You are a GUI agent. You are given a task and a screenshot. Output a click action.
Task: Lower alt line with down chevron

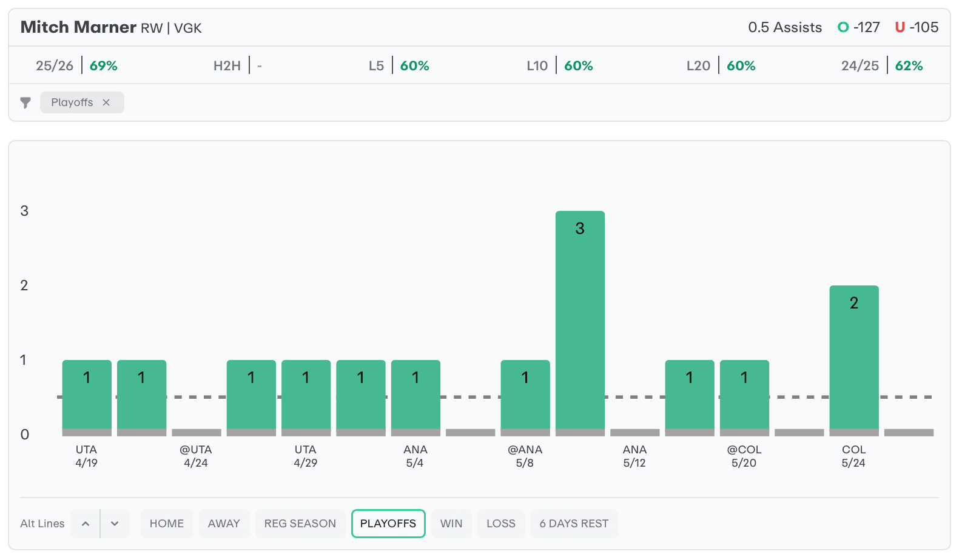click(x=115, y=524)
